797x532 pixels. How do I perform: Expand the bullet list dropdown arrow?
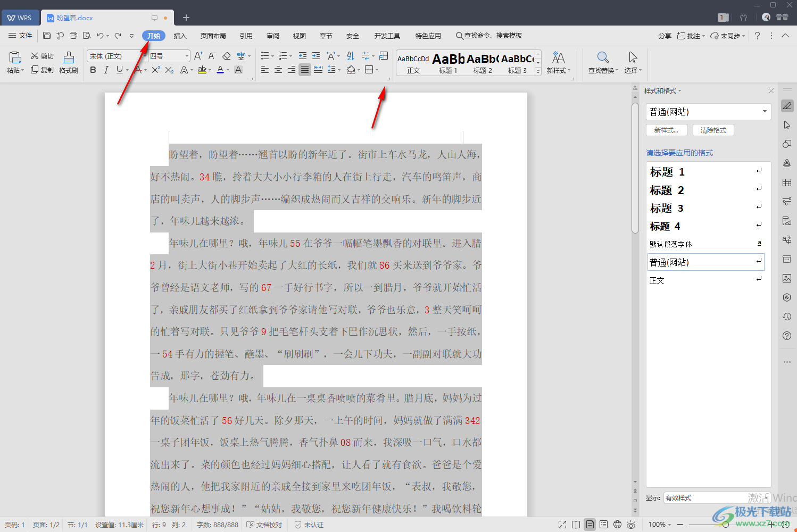273,56
